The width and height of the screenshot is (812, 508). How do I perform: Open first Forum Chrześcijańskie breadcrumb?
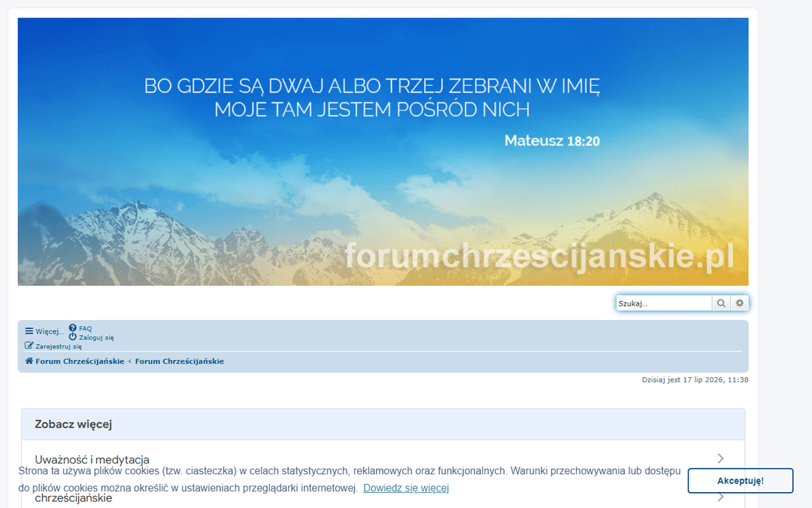tap(80, 361)
